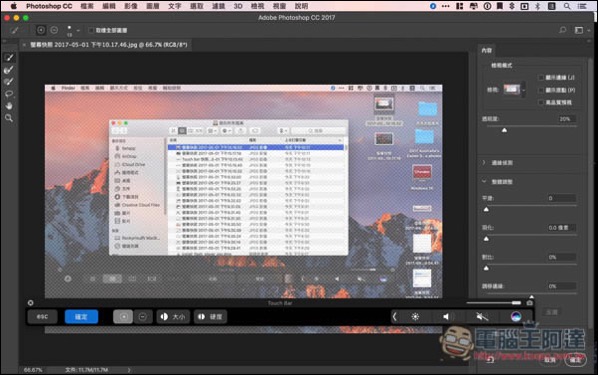Toggle the 取樣全部圖層 checkbox
Screen dimensions: 598x375
(91, 30)
